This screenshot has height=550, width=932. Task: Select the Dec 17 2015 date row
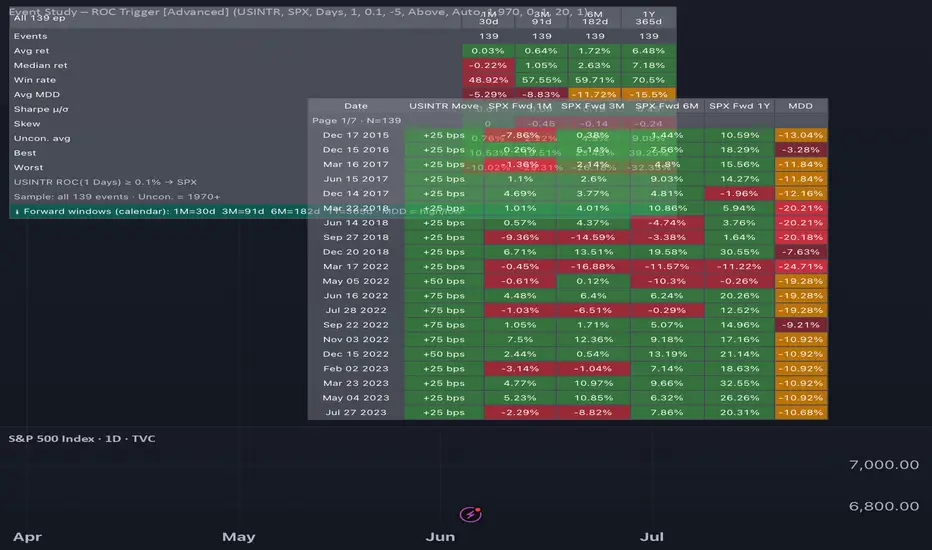[x=355, y=135]
